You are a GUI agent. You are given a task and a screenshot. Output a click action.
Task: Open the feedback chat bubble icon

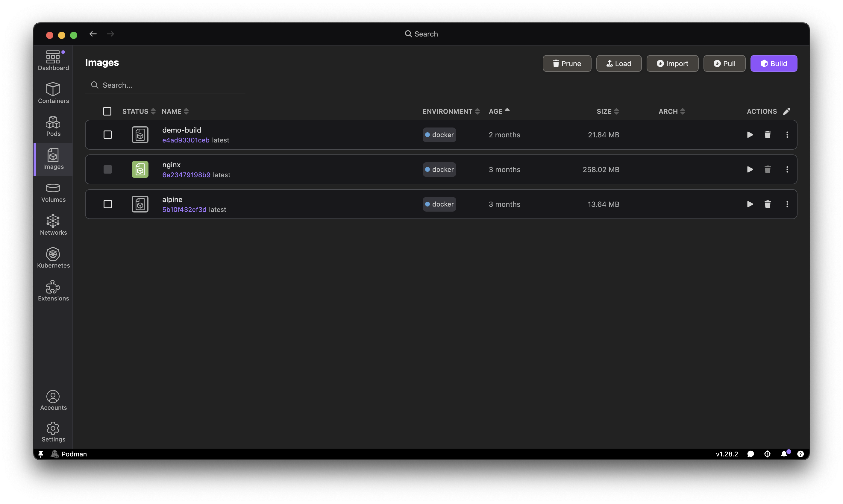[750, 454]
